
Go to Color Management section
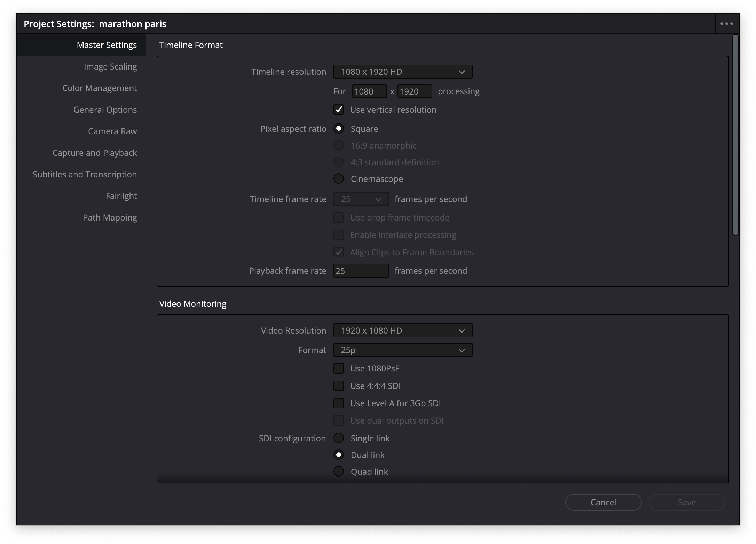[99, 88]
